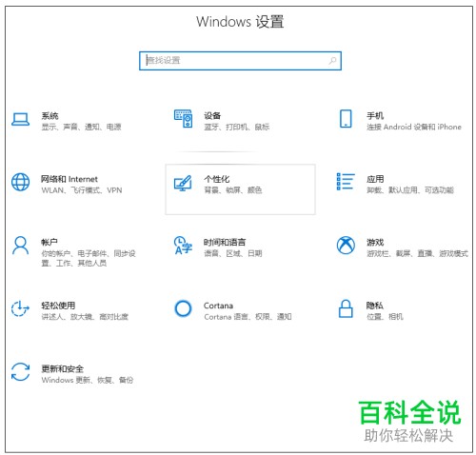Click the 时间和语言 title text
476x455 pixels.
coord(225,242)
